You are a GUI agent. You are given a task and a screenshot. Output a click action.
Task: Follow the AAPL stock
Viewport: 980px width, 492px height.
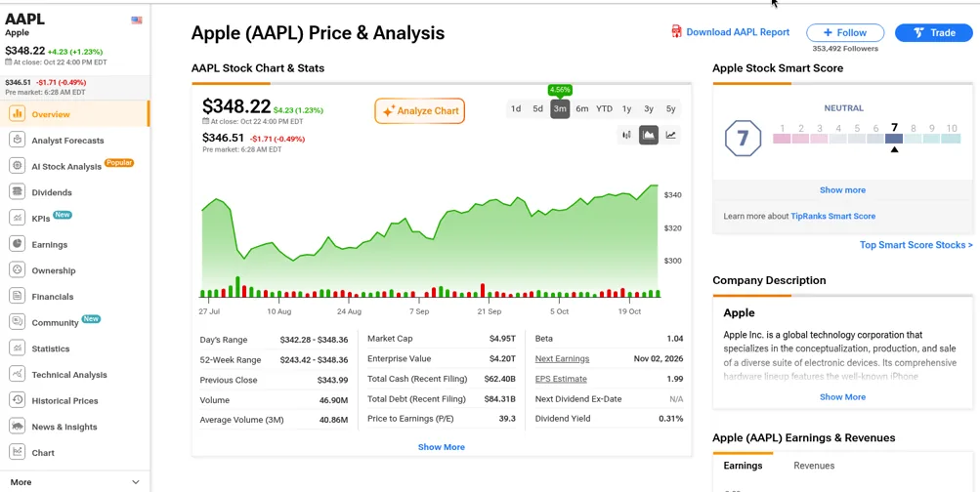(845, 32)
